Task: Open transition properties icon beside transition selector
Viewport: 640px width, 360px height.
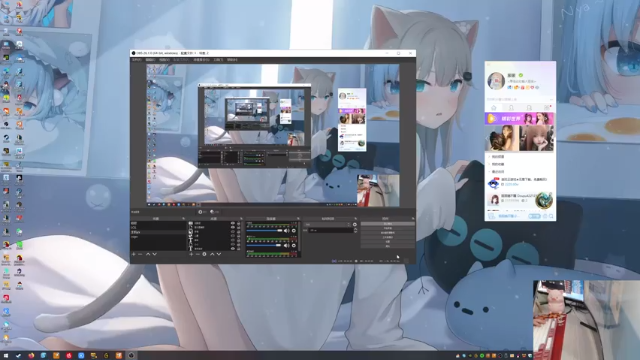Action: pyautogui.click(x=355, y=224)
